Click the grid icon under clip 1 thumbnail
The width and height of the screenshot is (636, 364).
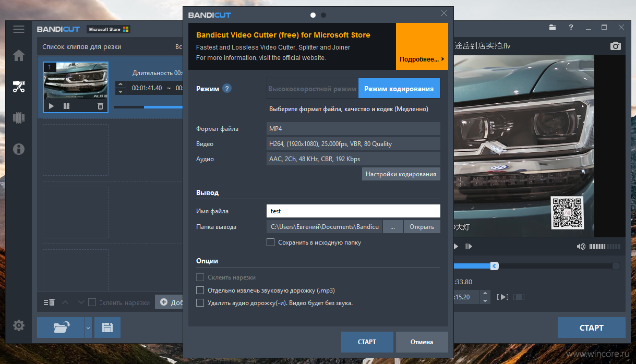[x=66, y=106]
